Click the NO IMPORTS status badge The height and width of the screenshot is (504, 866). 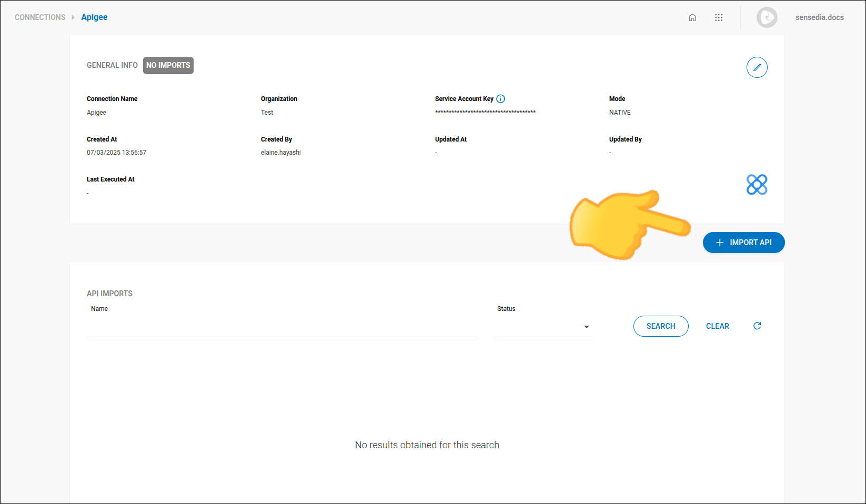point(168,65)
